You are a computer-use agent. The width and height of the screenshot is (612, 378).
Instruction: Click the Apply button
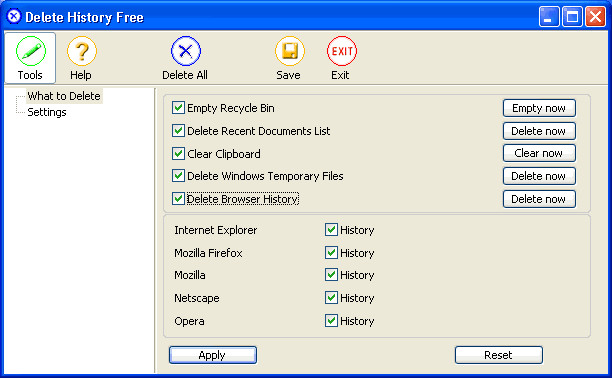[213, 355]
